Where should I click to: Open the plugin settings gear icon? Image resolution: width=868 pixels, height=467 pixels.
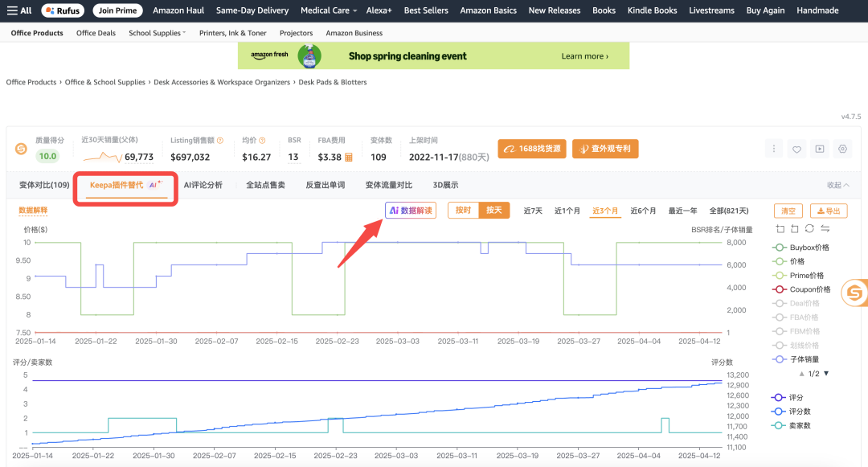pos(841,149)
